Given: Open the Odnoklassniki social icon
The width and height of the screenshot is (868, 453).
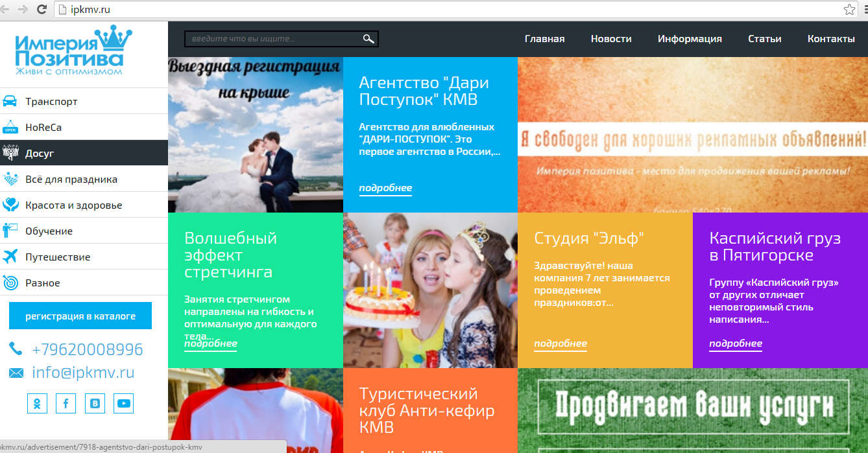Looking at the screenshot, I should click(x=38, y=403).
